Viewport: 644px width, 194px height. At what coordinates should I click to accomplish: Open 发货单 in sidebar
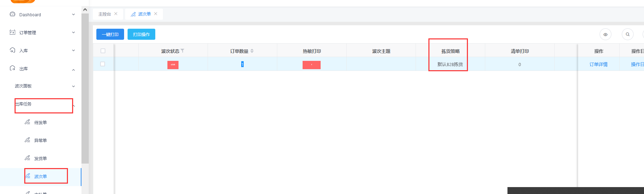click(x=41, y=158)
